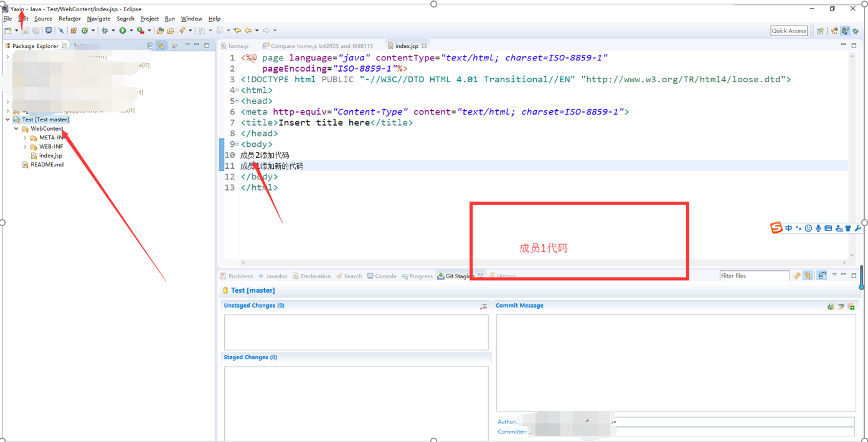This screenshot has width=868, height=442.
Task: Expand the WEB-INF folder node
Action: [x=25, y=147]
